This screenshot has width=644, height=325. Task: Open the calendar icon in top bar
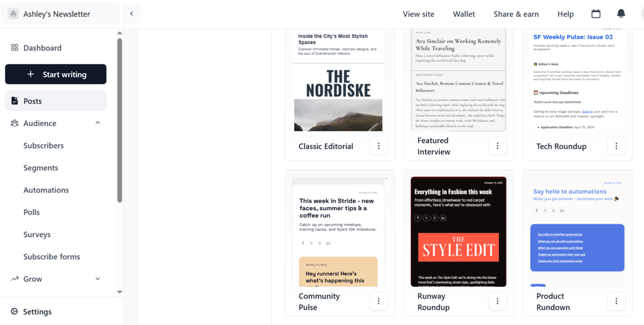tap(596, 14)
